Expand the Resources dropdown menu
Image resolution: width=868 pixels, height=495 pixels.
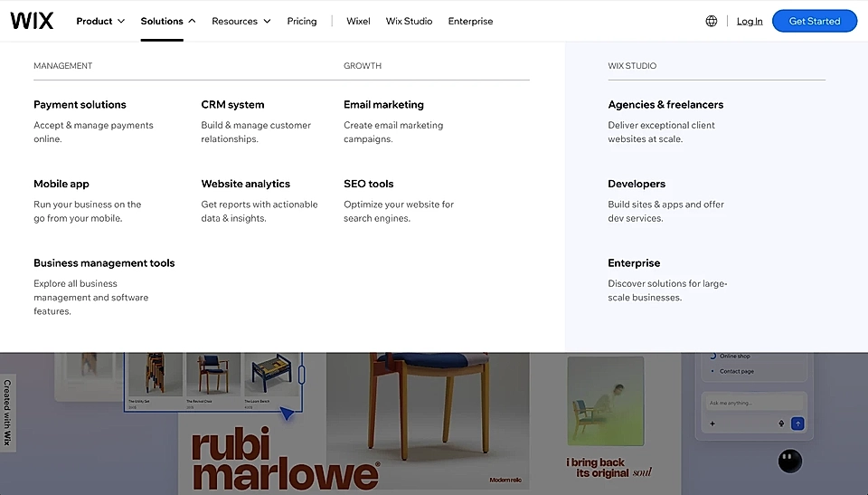click(x=241, y=21)
